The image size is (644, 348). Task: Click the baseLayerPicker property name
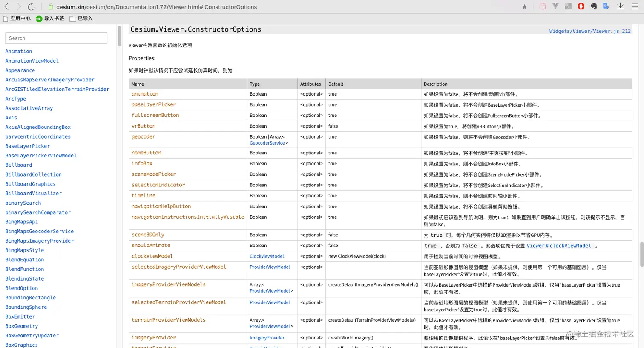tap(154, 104)
